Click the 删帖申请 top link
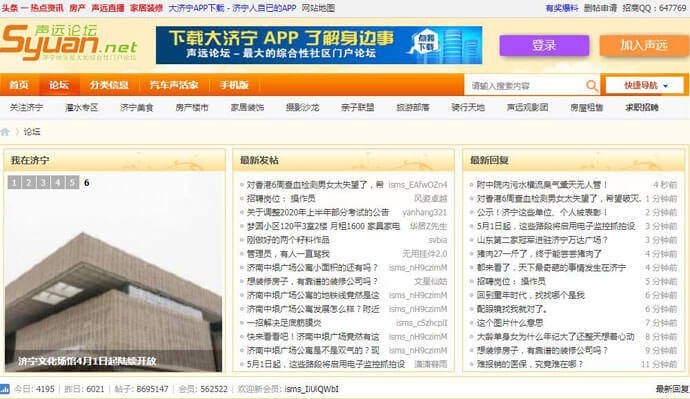The width and height of the screenshot is (690, 399). (x=600, y=8)
